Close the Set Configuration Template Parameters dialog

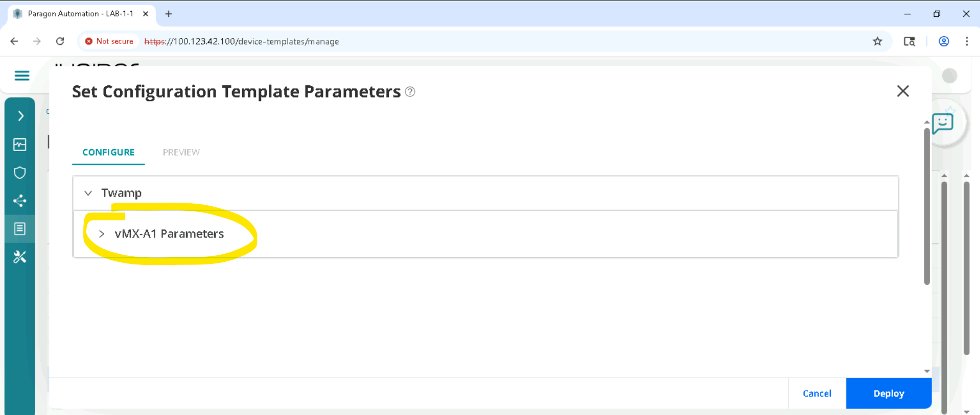click(x=903, y=91)
